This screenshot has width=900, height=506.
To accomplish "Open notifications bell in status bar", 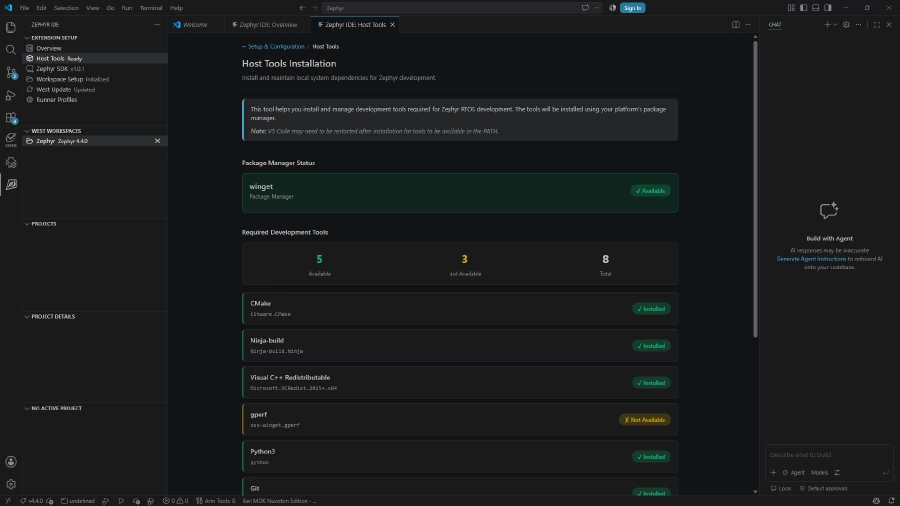I will [x=891, y=501].
